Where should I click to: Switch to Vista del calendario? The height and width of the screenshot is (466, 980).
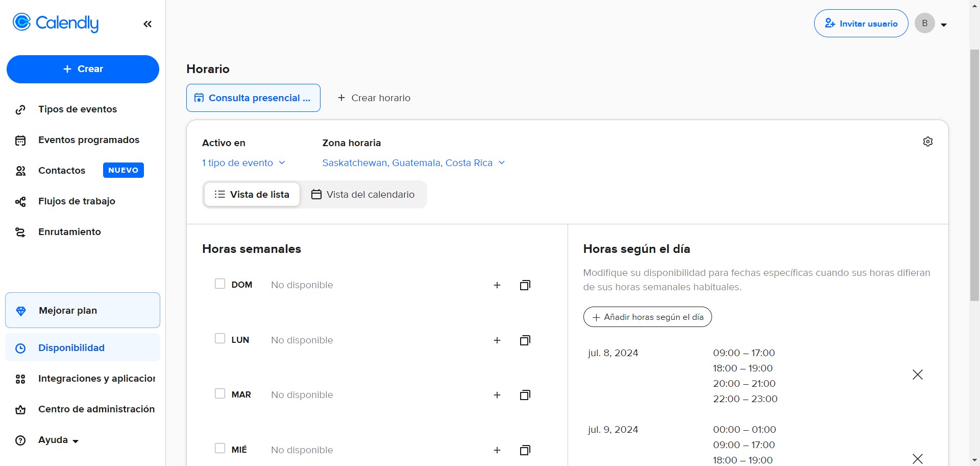click(x=363, y=194)
